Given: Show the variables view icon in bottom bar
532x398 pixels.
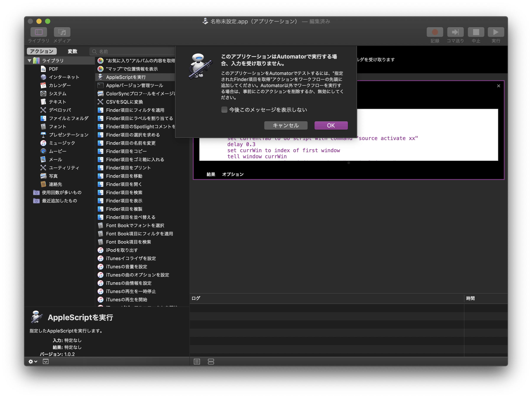Looking at the screenshot, I should click(211, 361).
